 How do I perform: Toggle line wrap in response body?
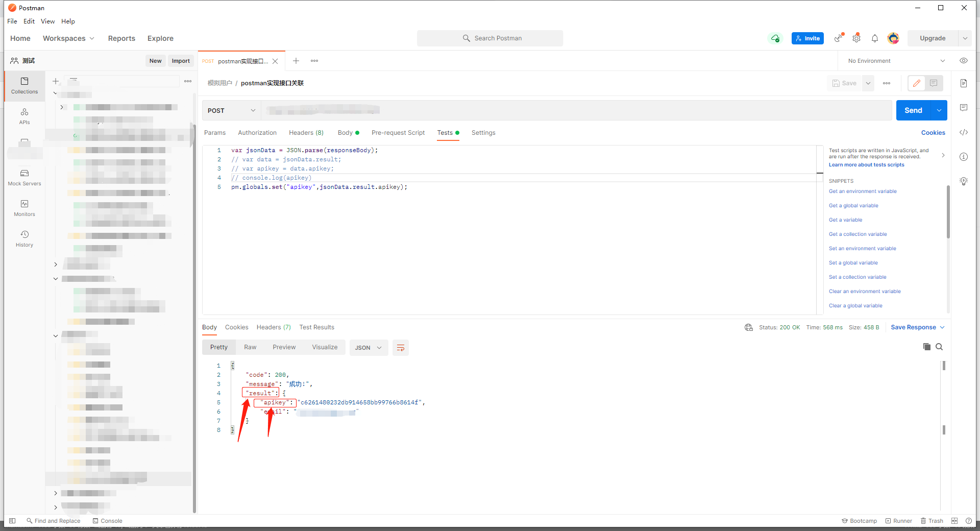coord(401,348)
